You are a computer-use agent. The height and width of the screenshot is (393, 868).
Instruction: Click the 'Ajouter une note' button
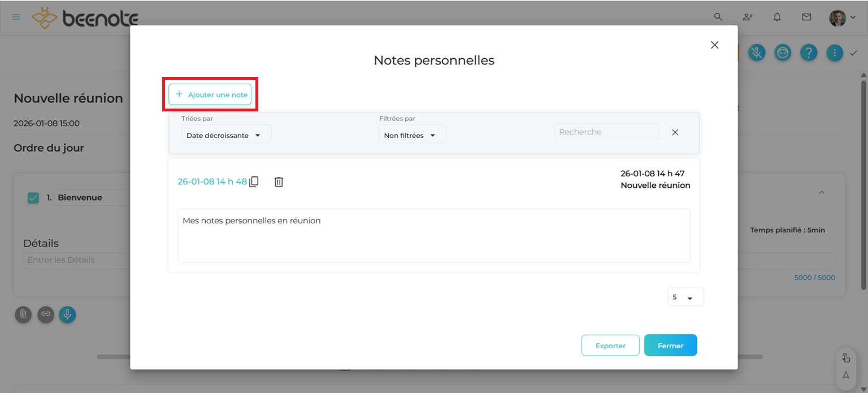[x=210, y=94]
